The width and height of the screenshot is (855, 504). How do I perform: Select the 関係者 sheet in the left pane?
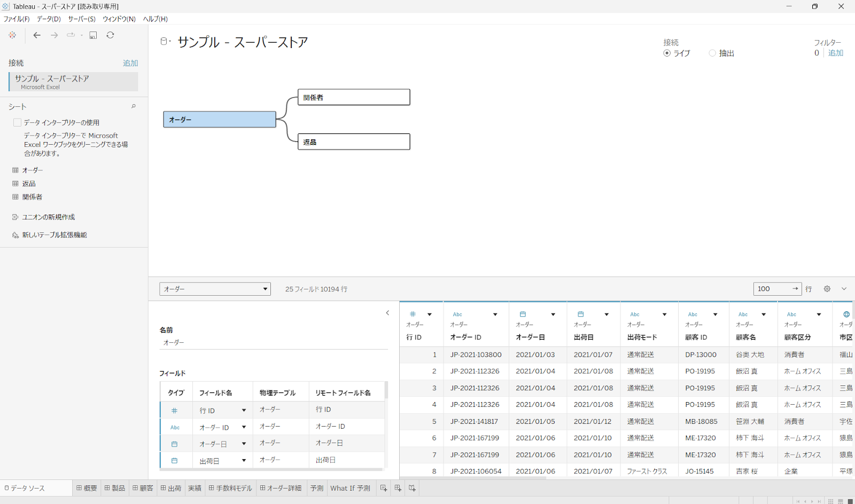tap(32, 197)
